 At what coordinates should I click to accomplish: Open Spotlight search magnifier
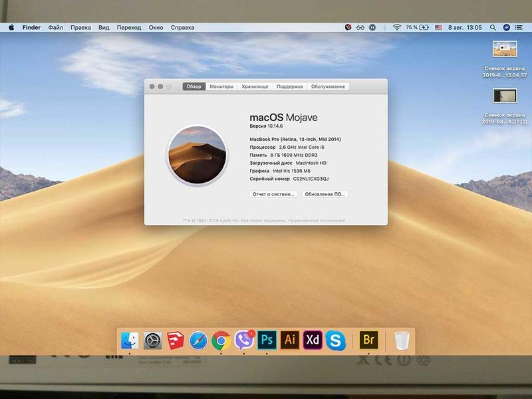(493, 27)
